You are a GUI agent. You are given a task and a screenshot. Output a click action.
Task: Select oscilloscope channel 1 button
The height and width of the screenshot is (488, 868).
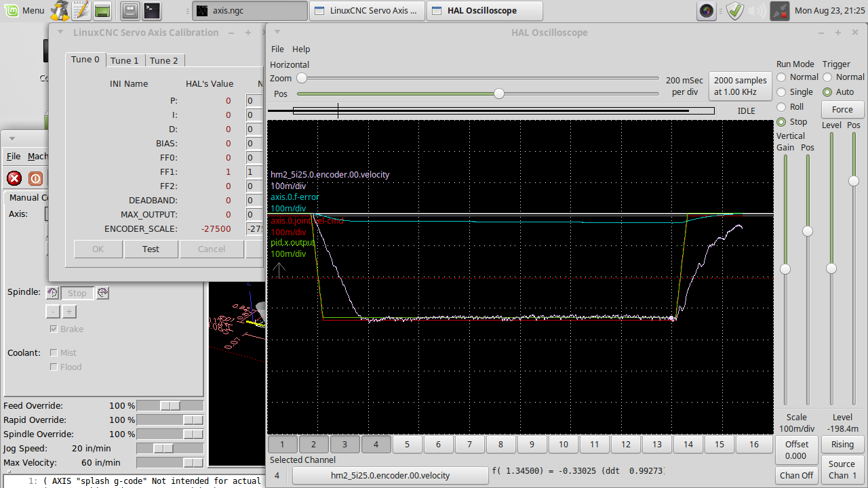[x=283, y=445]
